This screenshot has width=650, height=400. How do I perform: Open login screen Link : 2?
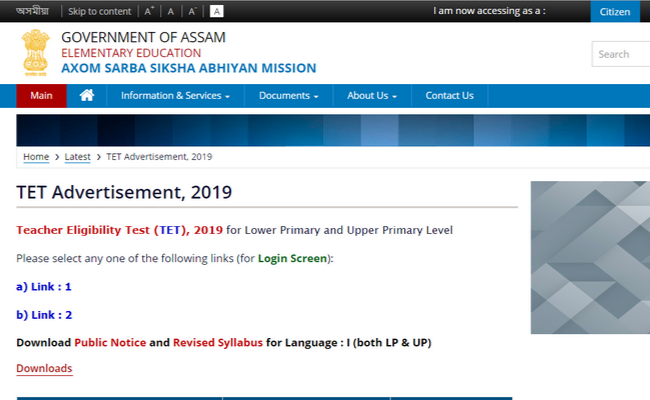click(43, 315)
